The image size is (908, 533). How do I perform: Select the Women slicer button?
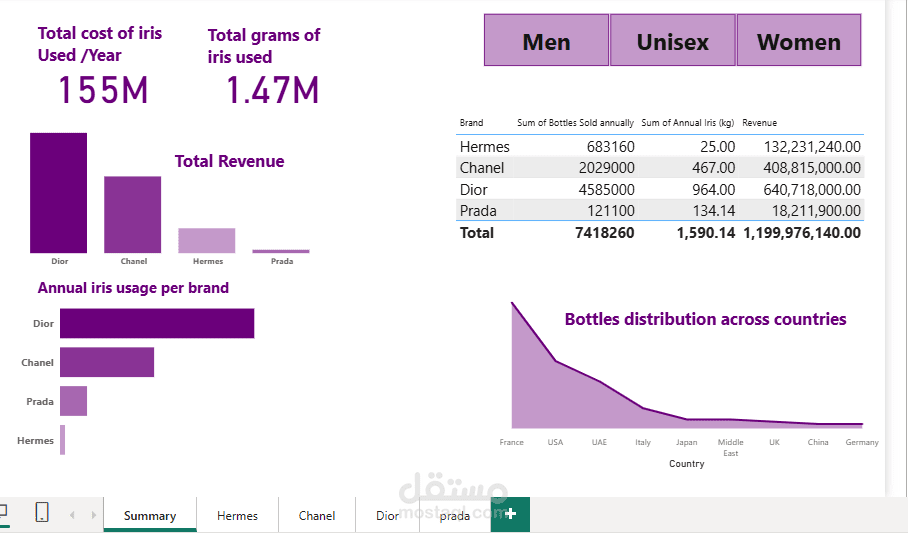point(799,40)
